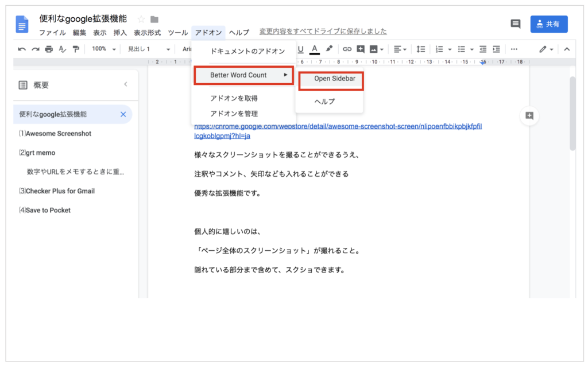Click the increase indent icon
The image size is (588, 373).
(496, 49)
